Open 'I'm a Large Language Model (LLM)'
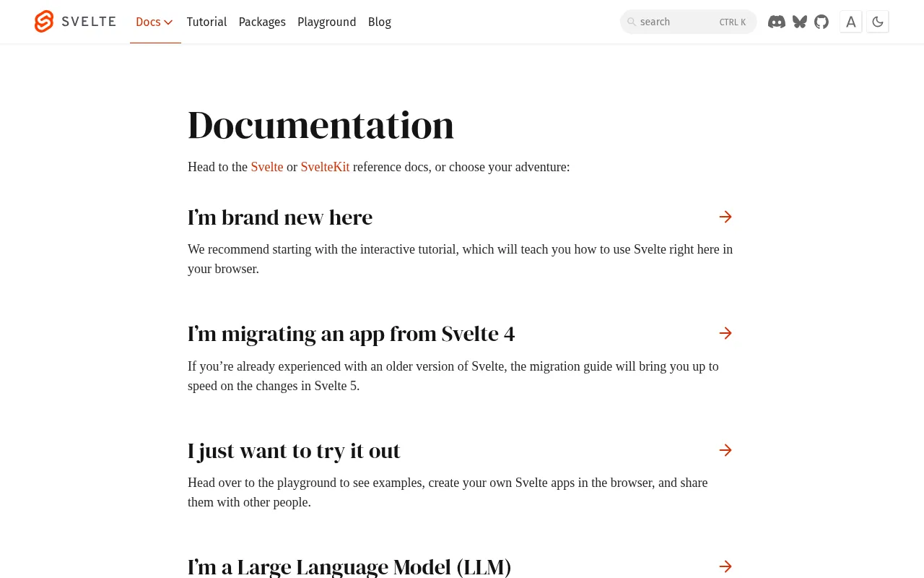Image resolution: width=924 pixels, height=578 pixels. click(349, 566)
